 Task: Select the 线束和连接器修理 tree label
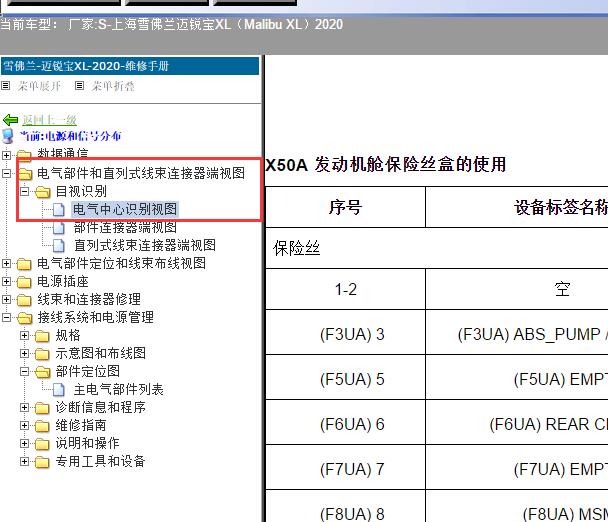(x=89, y=299)
